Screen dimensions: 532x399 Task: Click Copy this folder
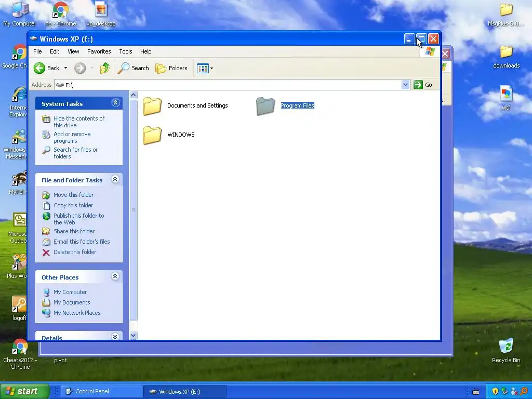coord(73,205)
